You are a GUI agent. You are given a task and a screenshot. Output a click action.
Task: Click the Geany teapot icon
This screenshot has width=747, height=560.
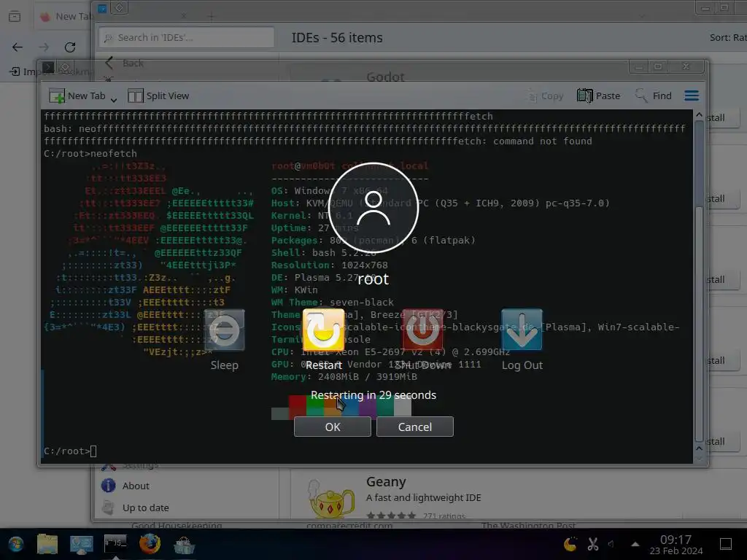tap(330, 499)
